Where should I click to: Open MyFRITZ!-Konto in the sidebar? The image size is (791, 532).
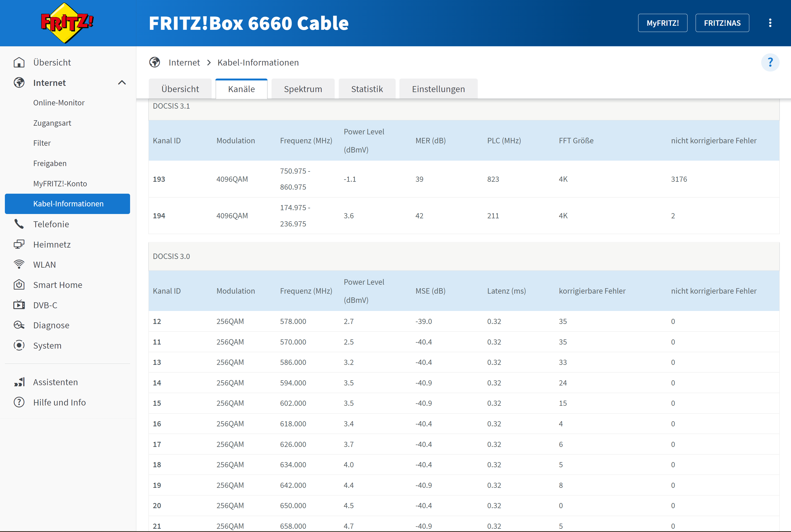click(60, 184)
